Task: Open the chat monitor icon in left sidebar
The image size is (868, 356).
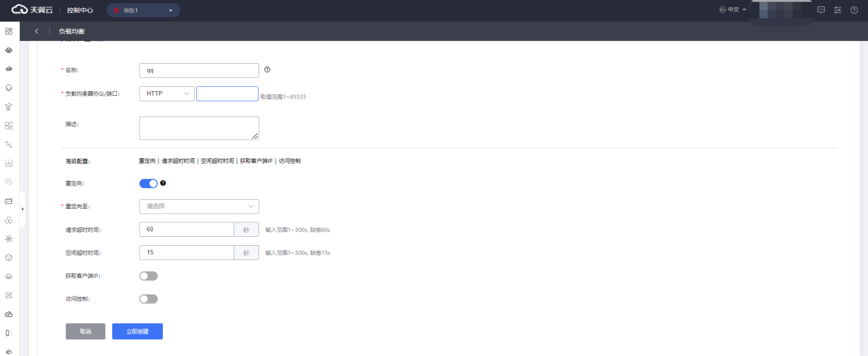Action: 8,182
